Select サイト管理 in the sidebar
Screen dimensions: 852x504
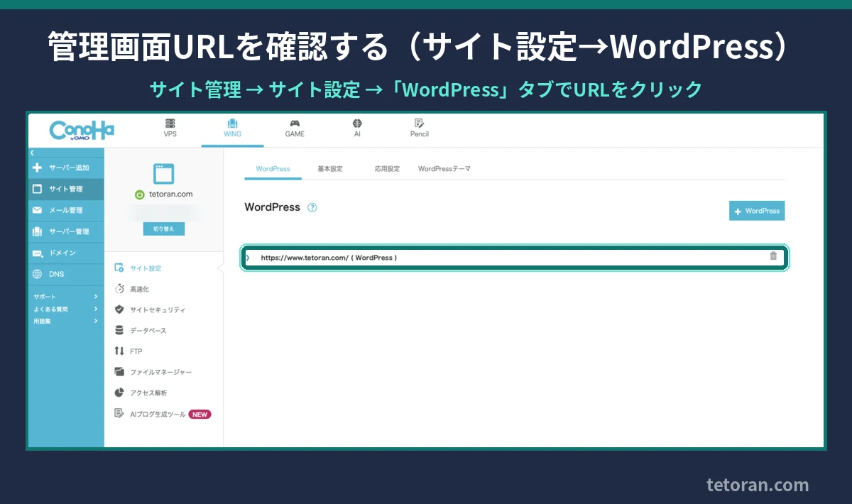[66, 189]
